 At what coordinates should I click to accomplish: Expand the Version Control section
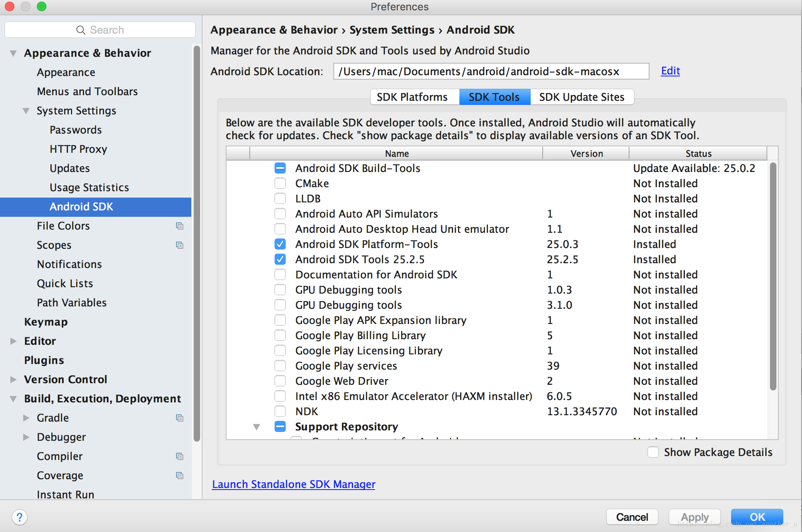coord(13,380)
